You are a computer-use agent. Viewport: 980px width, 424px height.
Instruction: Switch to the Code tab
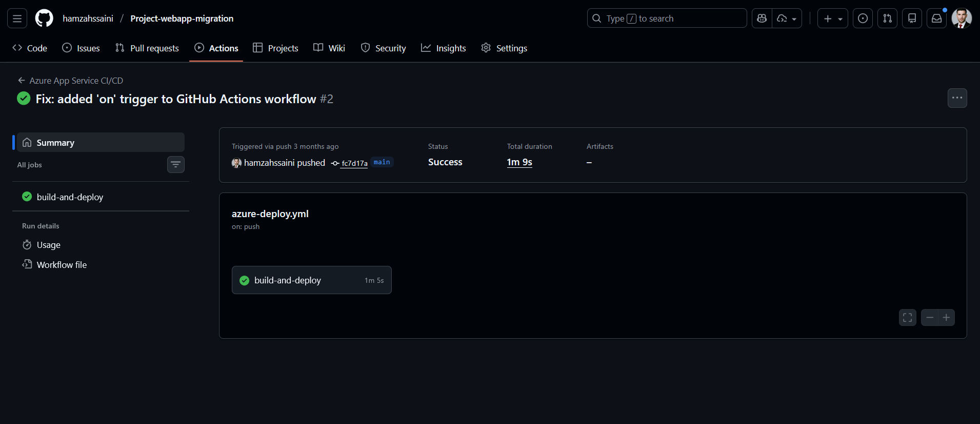tap(30, 48)
